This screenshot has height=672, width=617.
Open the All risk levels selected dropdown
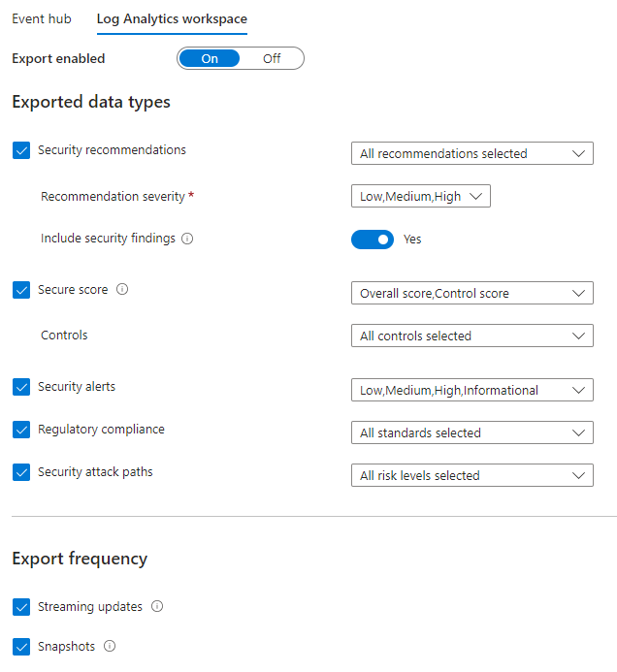(x=472, y=475)
